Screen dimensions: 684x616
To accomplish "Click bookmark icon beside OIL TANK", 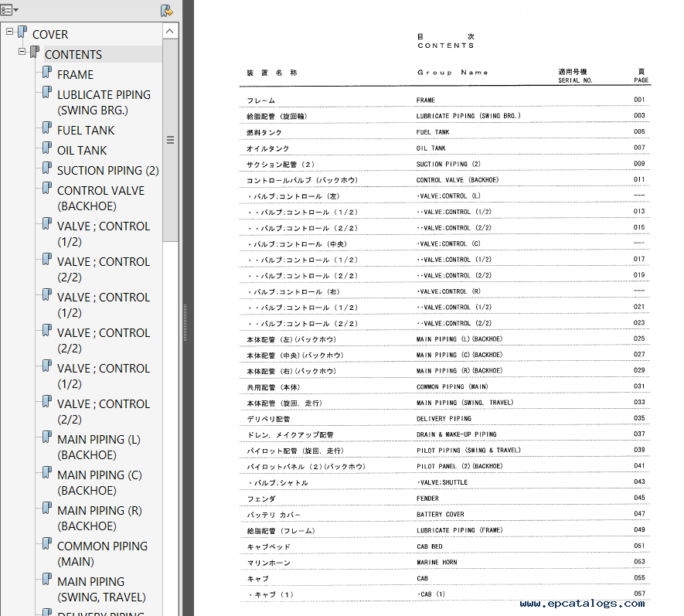I will click(46, 148).
